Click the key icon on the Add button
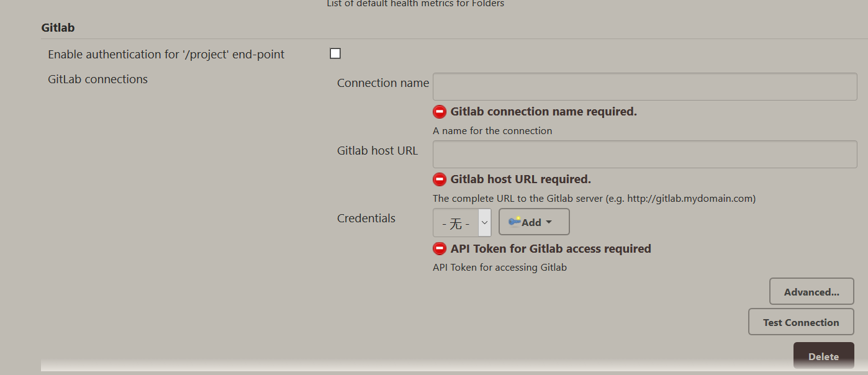 point(514,222)
